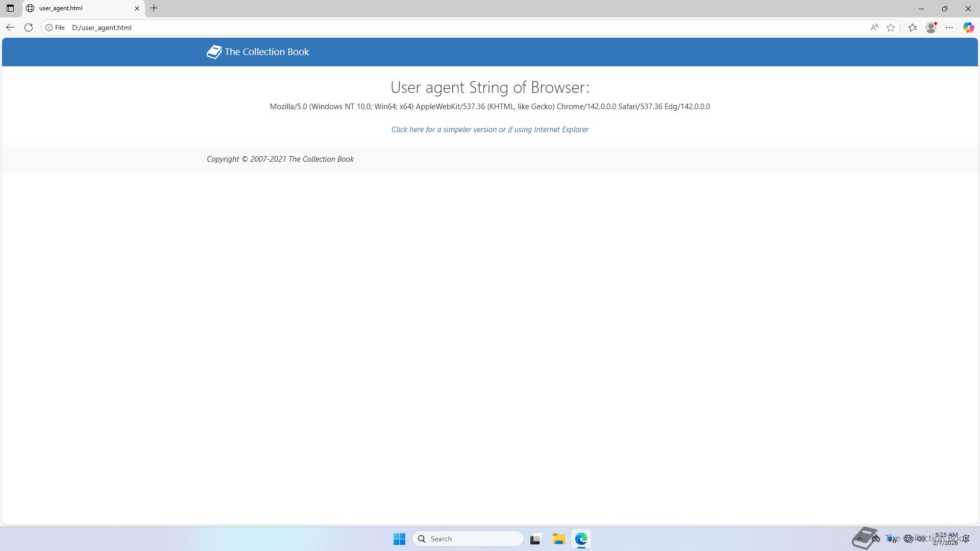Click the user profile avatar icon
This screenshot has width=980, height=551.
(x=931, y=28)
